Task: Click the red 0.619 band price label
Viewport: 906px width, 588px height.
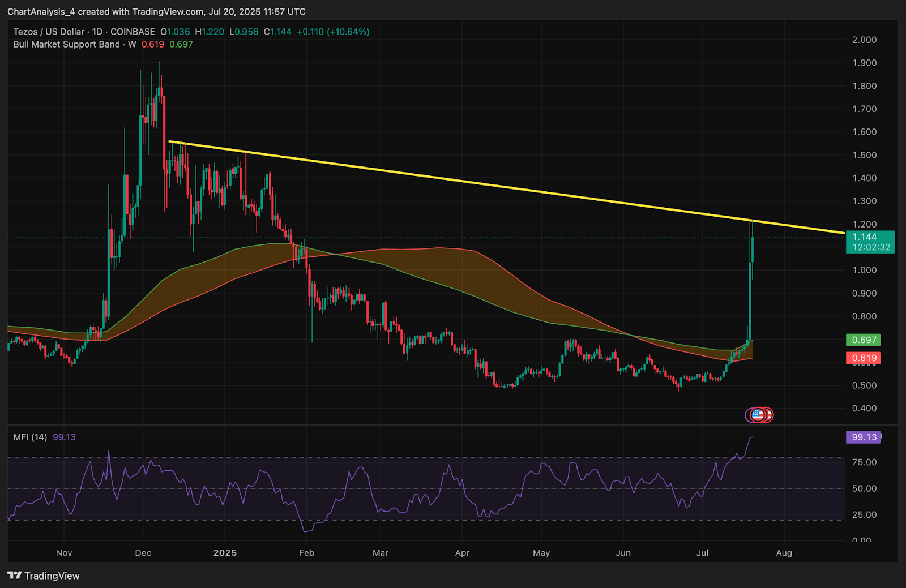Action: [x=864, y=358]
